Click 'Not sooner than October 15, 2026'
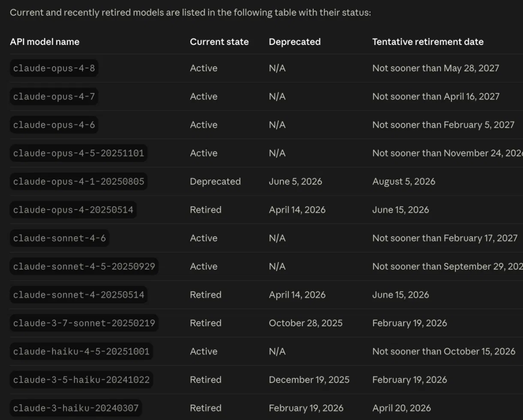This screenshot has width=523, height=420. tap(444, 351)
